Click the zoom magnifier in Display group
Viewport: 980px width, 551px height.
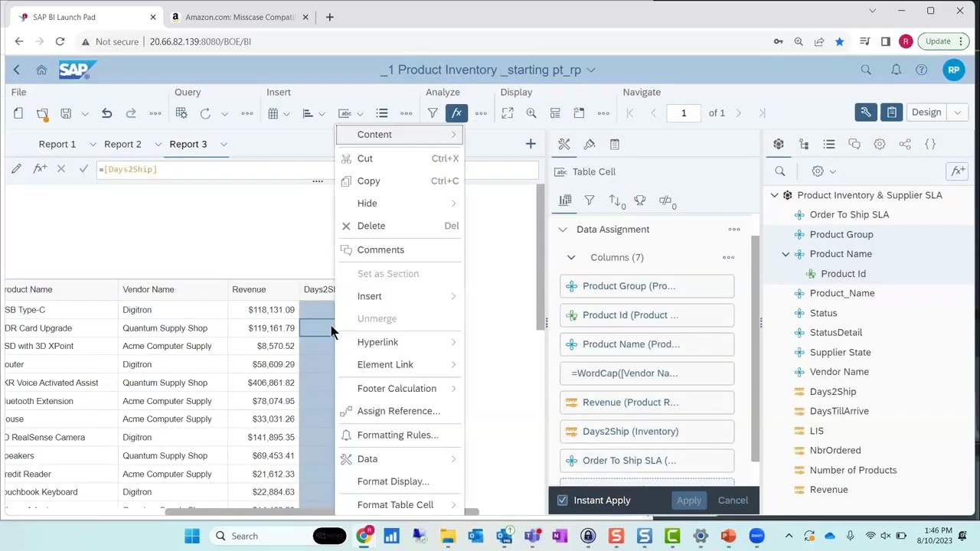(531, 113)
